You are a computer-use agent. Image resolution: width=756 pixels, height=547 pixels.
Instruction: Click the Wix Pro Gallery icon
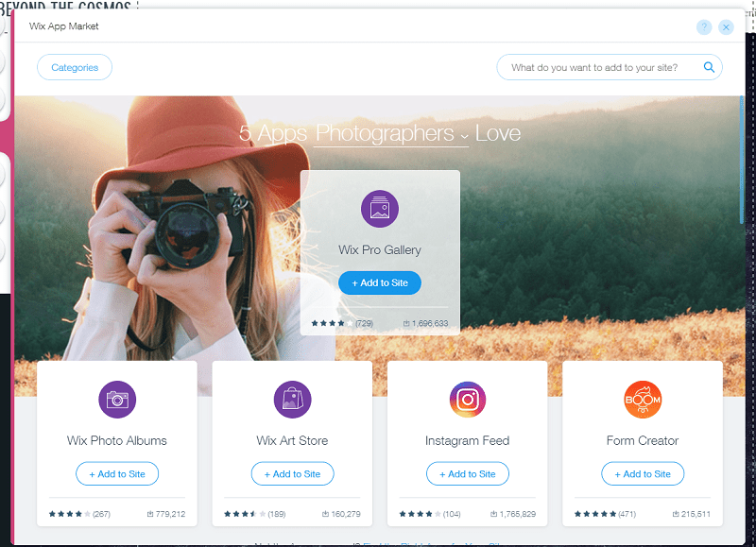[380, 209]
